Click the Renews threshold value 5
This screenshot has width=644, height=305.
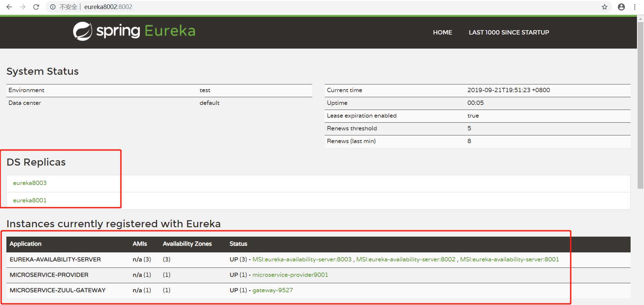(469, 128)
